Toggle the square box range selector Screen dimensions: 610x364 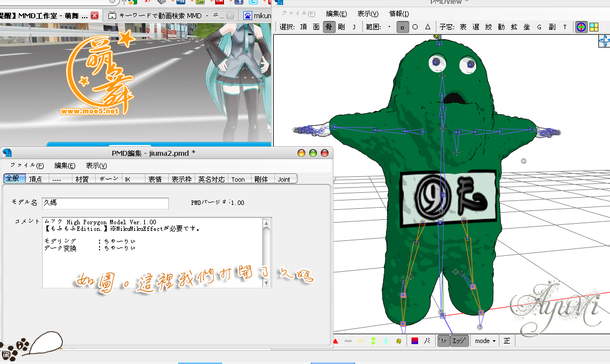point(403,27)
